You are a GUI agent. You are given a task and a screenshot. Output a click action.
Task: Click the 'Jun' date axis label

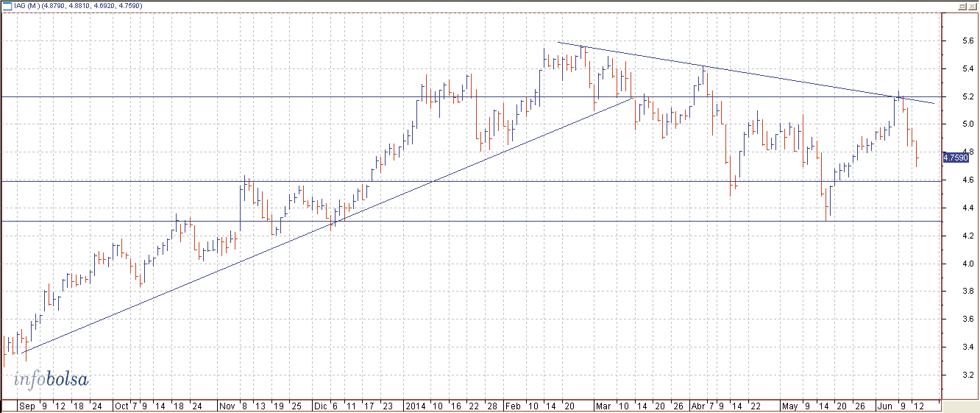(884, 406)
